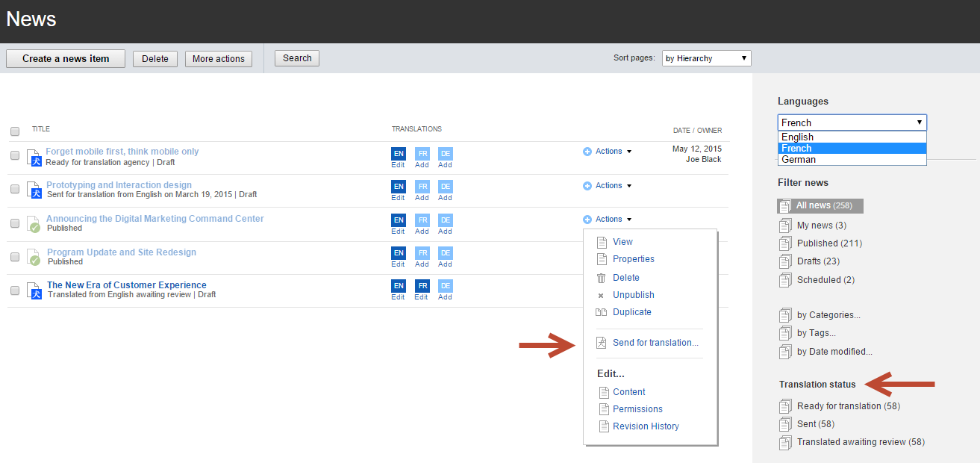Click the DATE / OWNER column header
Viewport: 980px width, 463px height.
pos(697,131)
